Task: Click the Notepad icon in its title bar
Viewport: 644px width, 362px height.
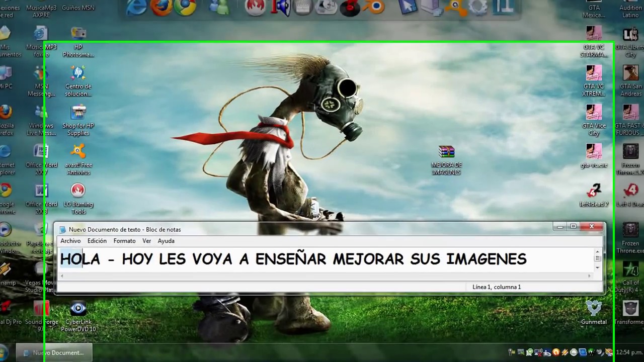Action: 62,229
